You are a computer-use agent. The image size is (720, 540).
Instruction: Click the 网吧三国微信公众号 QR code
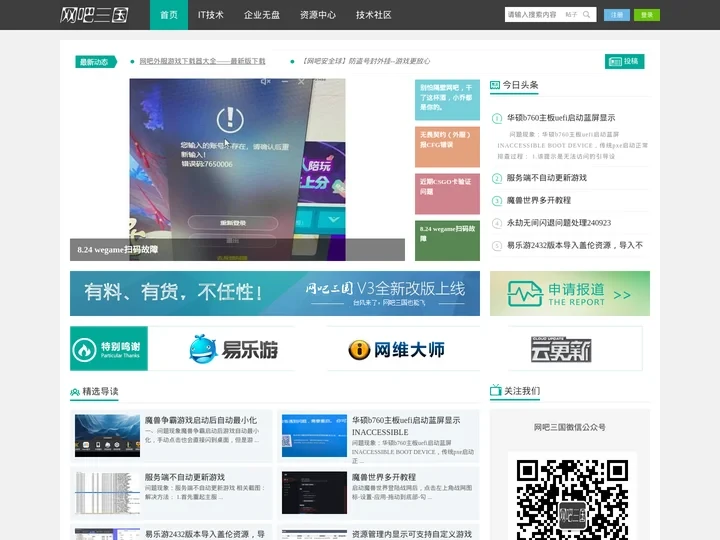tap(572, 499)
